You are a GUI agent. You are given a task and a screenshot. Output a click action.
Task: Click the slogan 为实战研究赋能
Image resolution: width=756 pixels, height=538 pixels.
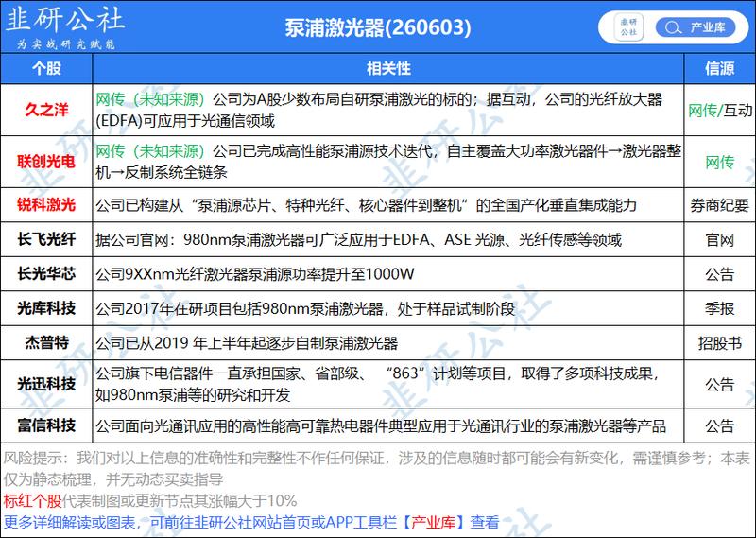65,44
